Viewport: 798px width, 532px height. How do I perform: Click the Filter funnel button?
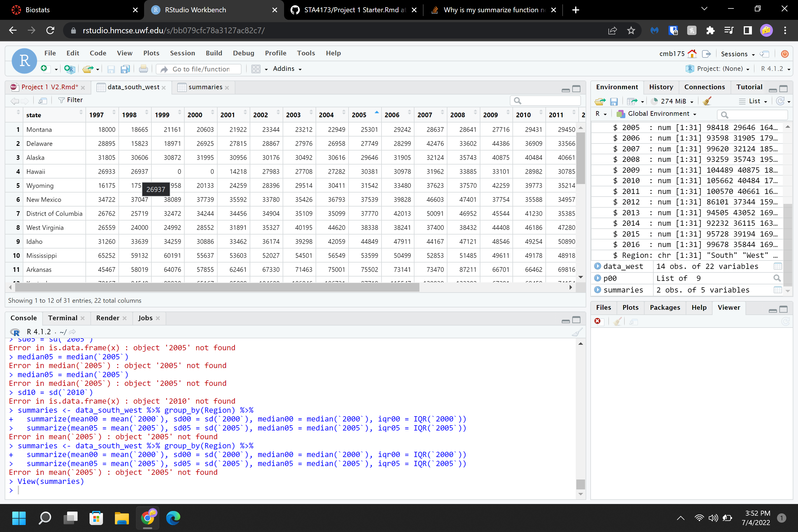[71, 100]
